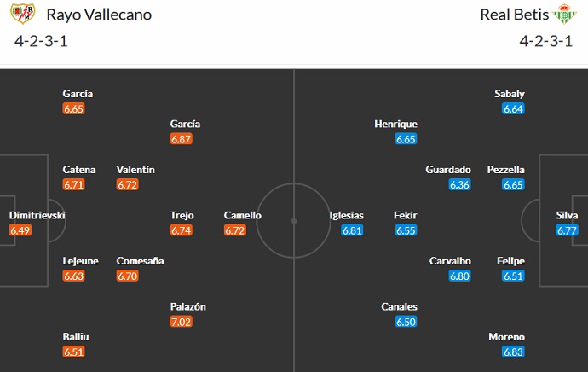Viewport: 588px width, 372px height.
Task: Click Trejo's 6.74 rating badge
Action: coord(182,230)
